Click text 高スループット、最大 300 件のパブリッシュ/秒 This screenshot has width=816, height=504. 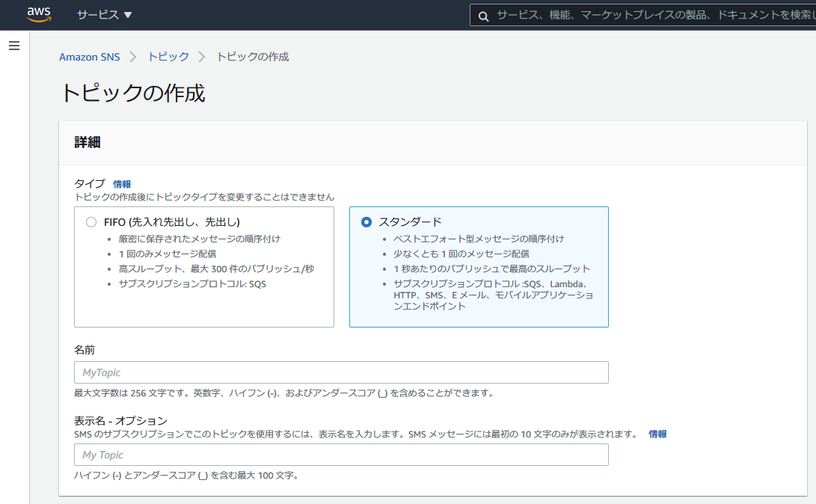point(216,269)
